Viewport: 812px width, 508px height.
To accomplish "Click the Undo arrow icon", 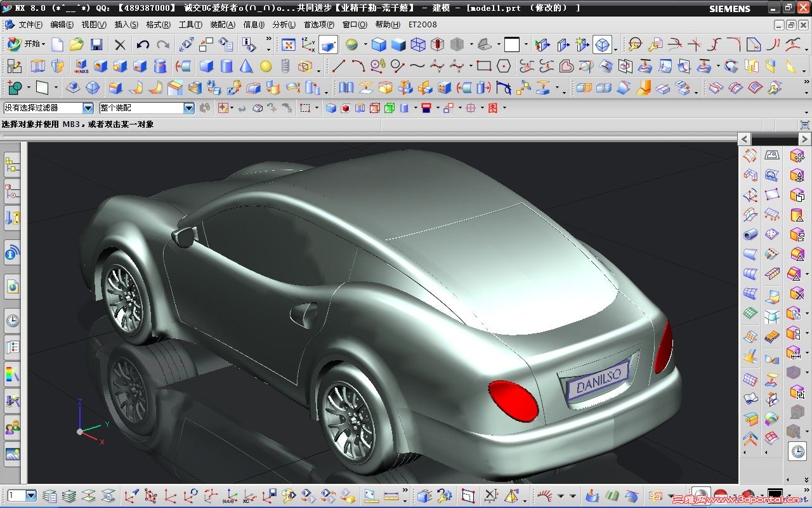I will (x=143, y=44).
